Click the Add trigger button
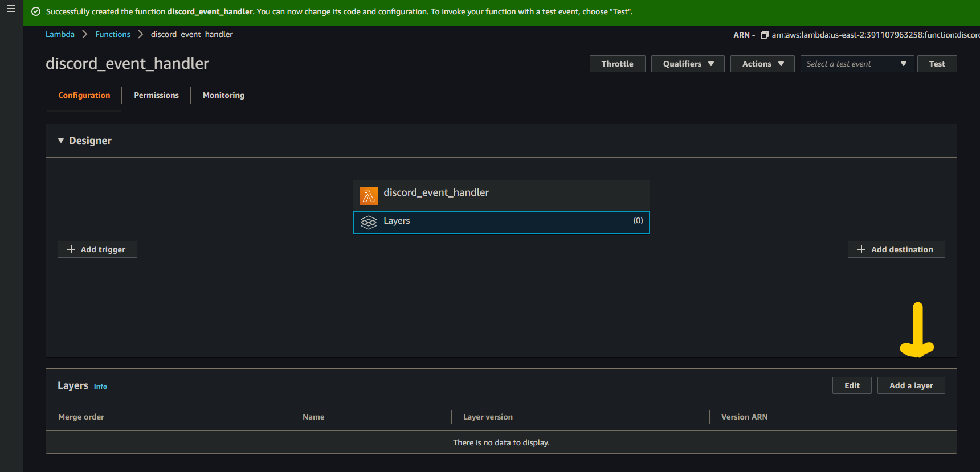Screen dimensions: 980x472 point(97,249)
